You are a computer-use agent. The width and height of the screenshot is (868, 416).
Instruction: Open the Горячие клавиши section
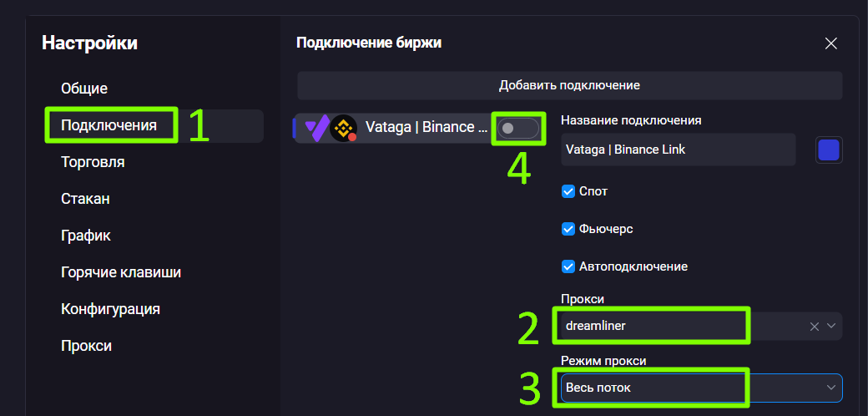point(121,272)
